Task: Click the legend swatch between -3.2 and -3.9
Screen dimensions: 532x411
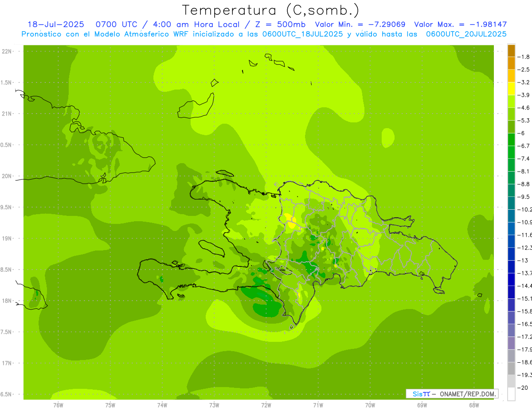Action: (511, 89)
